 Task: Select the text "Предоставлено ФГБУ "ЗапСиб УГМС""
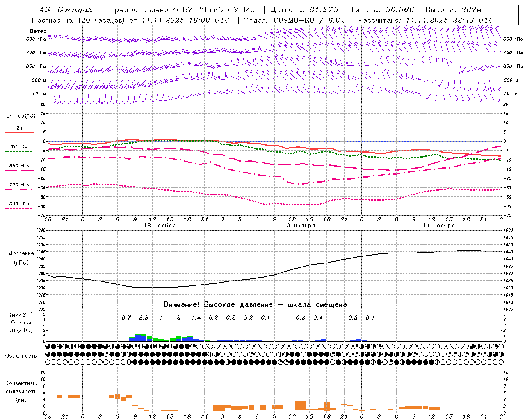pyautogui.click(x=184, y=10)
